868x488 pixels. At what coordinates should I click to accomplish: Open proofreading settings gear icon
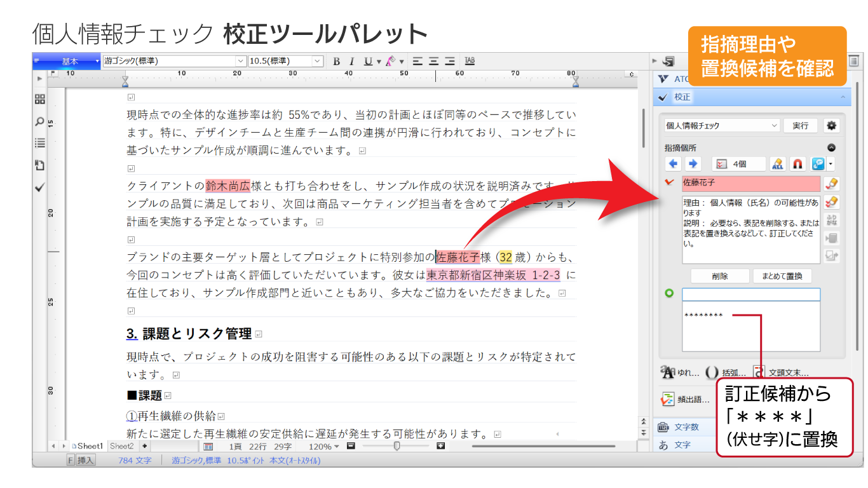click(x=831, y=126)
